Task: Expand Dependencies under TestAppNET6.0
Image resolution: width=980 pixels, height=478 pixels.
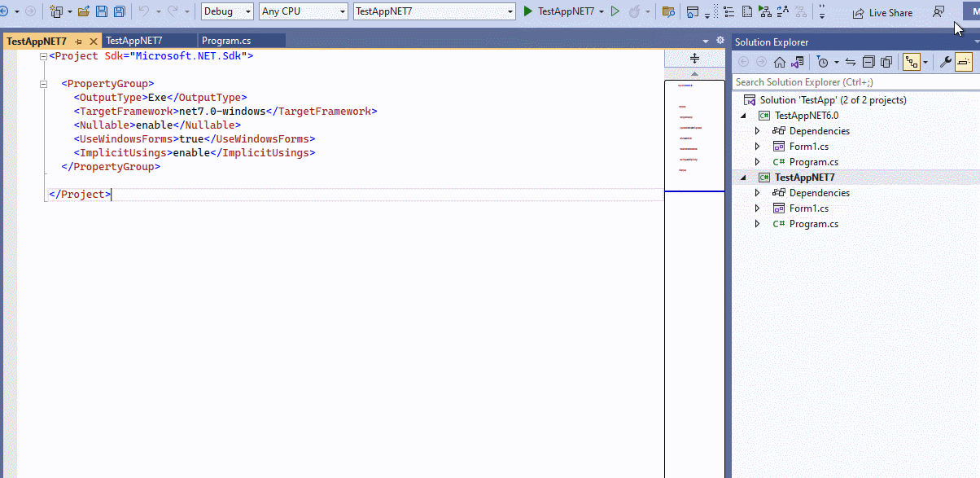Action: point(756,130)
